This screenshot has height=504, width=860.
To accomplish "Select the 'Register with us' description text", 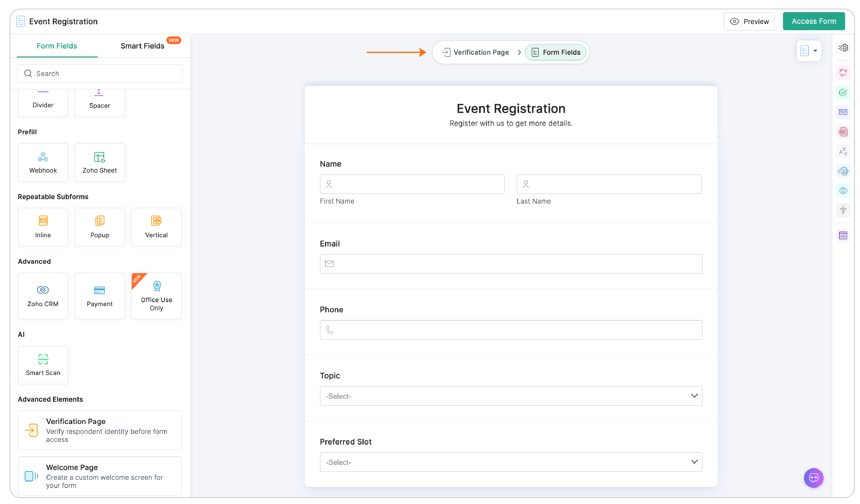I will [511, 123].
